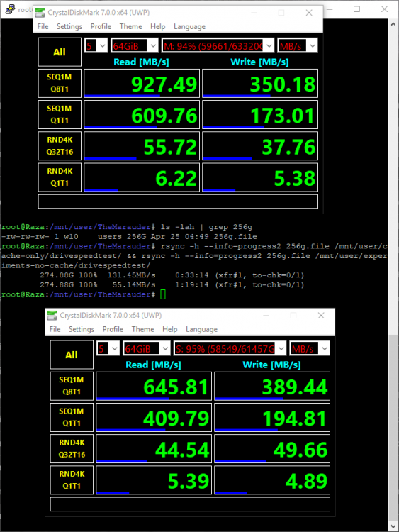Run RND4K Q1T1 test in bottom window

tap(72, 480)
